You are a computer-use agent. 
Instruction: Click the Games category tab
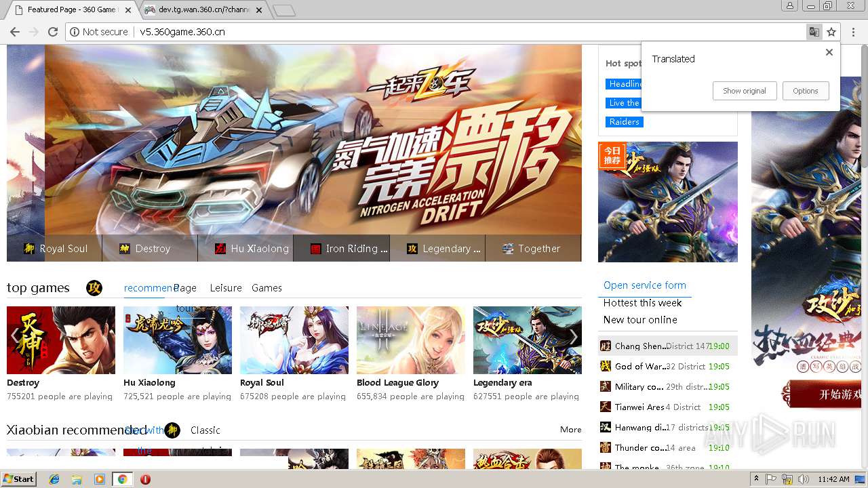pos(267,288)
